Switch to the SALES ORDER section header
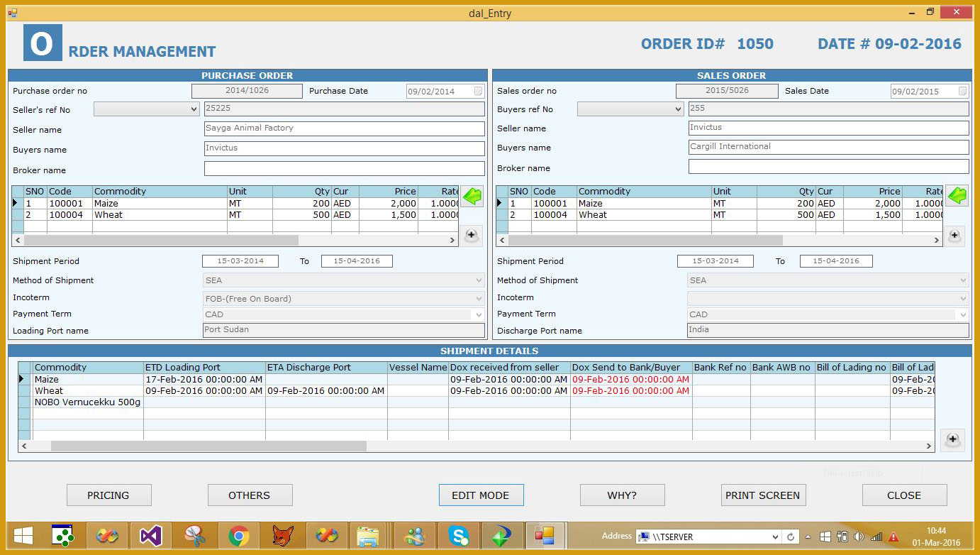The height and width of the screenshot is (555, 980). click(730, 75)
